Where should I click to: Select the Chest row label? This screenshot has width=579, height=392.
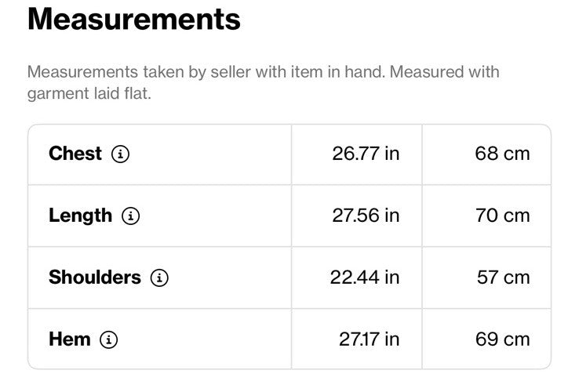click(75, 153)
